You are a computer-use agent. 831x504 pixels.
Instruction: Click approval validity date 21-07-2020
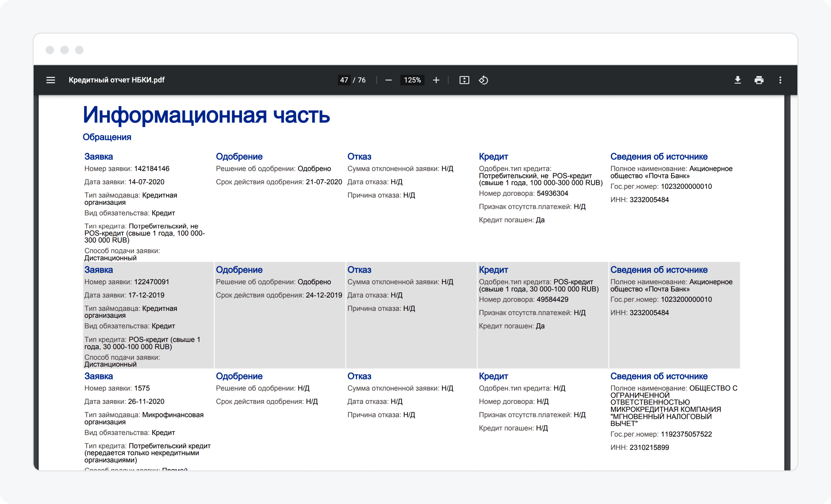(324, 182)
